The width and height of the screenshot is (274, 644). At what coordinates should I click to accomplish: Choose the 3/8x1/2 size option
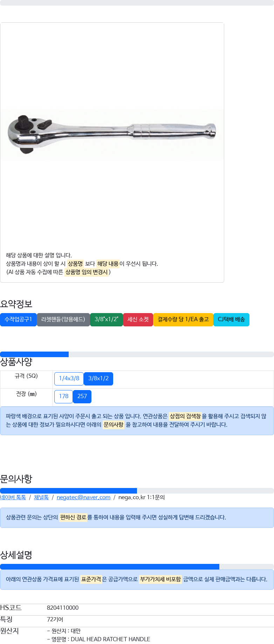click(x=98, y=378)
